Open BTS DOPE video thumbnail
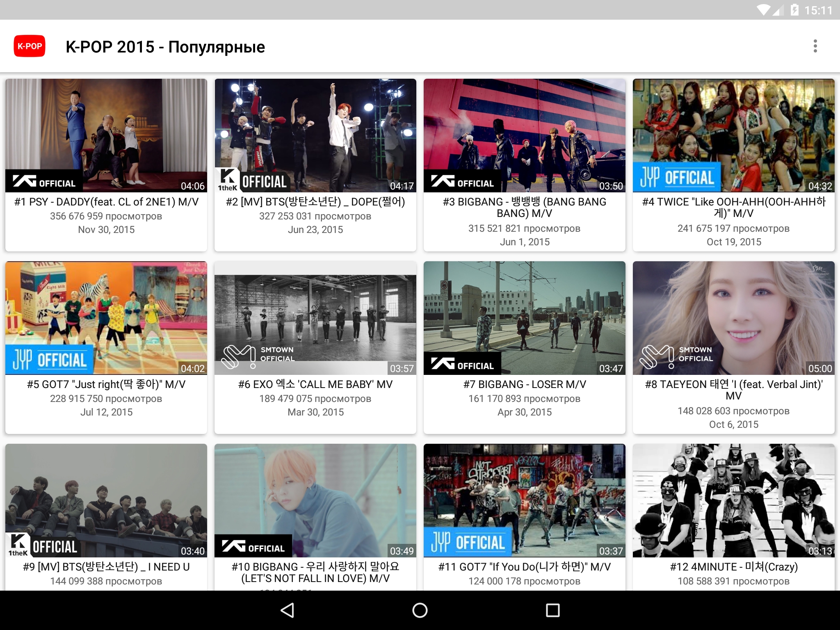Screen dimensions: 840x630 click(315, 135)
